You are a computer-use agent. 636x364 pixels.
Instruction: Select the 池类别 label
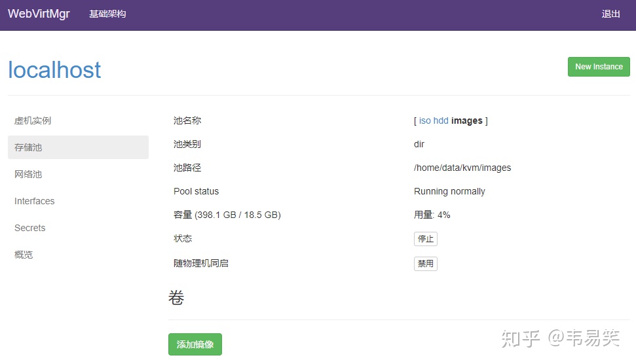(x=187, y=144)
